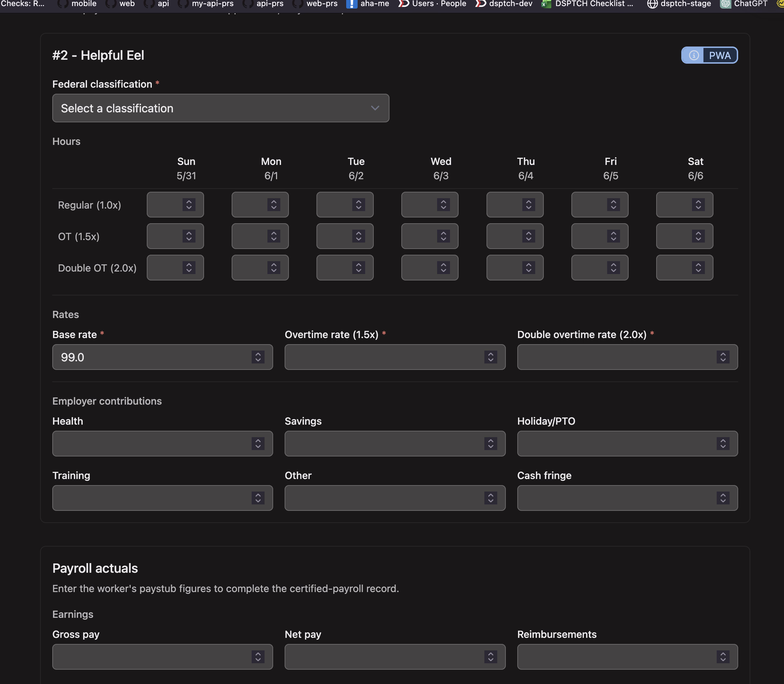784x684 pixels.
Task: Open the aha-me bookmark
Action: (368, 4)
